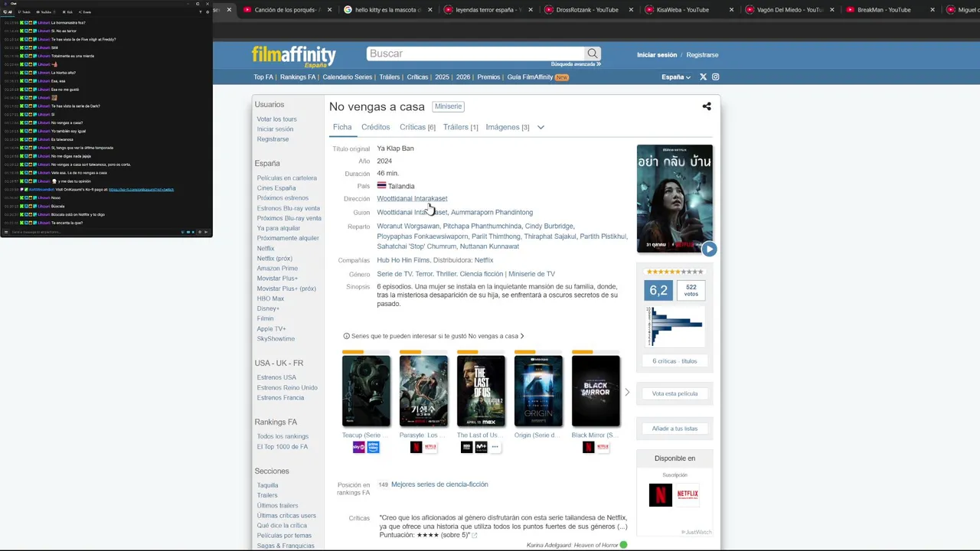This screenshot has width=980, height=551.
Task: Open the external link icon after the review quote
Action: point(475,536)
